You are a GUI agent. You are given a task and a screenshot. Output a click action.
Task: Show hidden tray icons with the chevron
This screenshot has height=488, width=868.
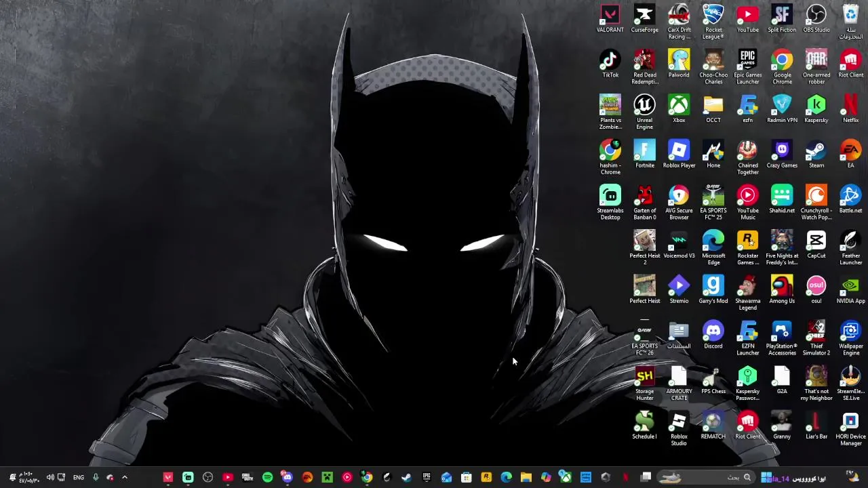pyautogui.click(x=124, y=477)
